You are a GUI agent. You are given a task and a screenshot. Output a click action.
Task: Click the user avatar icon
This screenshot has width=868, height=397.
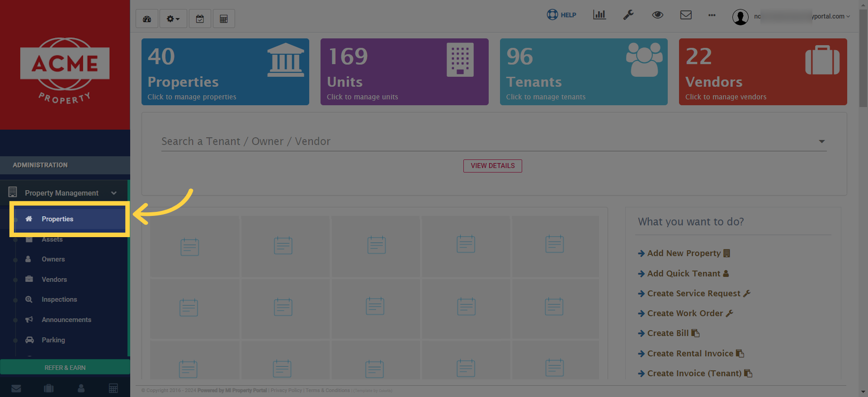click(741, 17)
